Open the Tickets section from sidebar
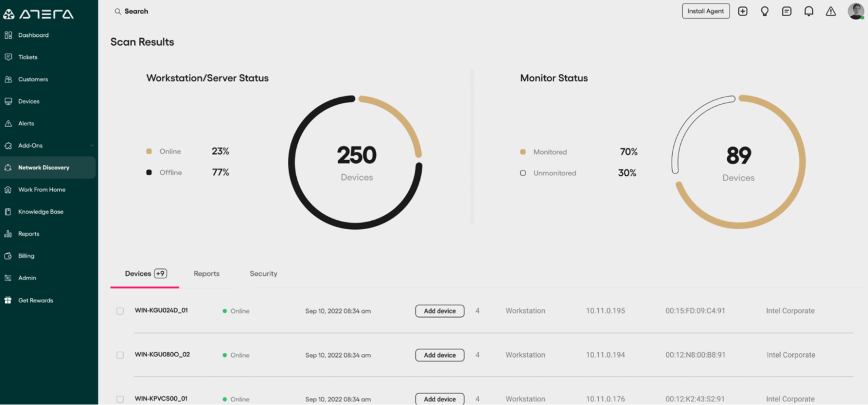Image resolution: width=868 pixels, height=405 pixels. pos(28,57)
